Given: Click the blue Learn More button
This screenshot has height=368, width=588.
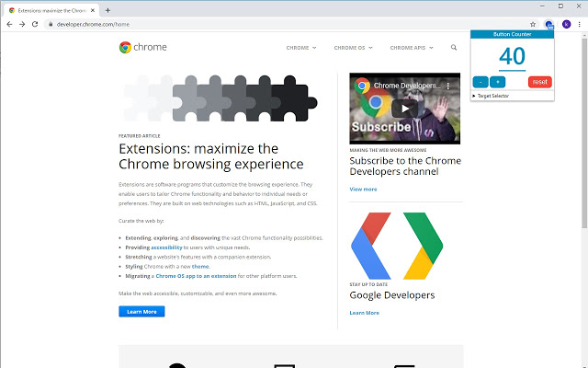Looking at the screenshot, I should click(x=141, y=312).
